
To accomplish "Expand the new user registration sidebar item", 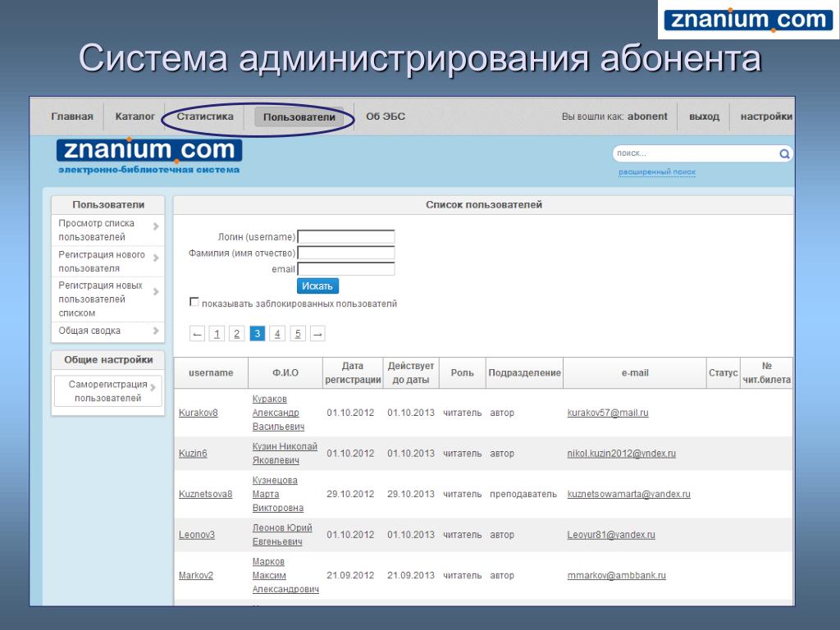I will [x=156, y=258].
